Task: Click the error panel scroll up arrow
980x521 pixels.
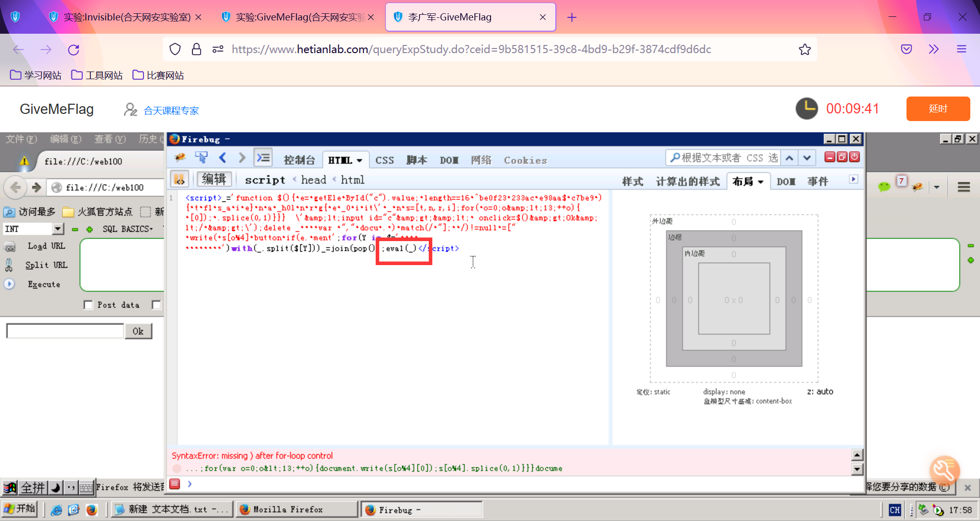Action: [x=857, y=455]
